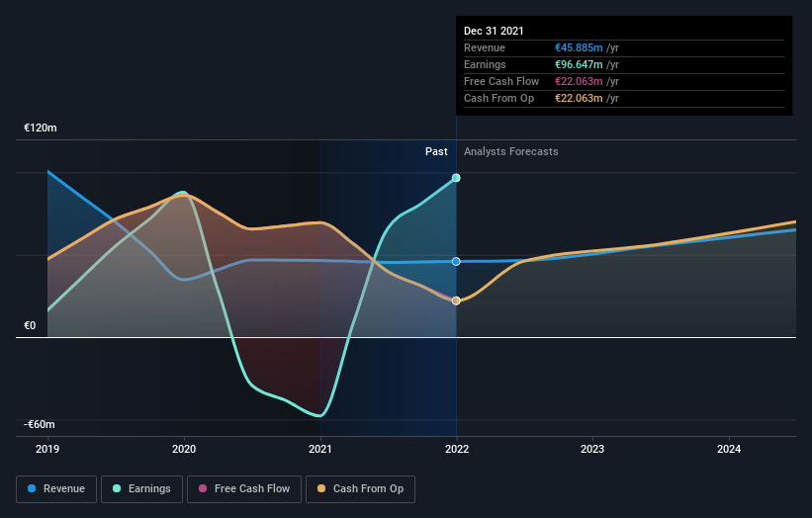Screen dimensions: 812x518
Task: Click the 2020 x-axis label
Action: click(x=184, y=449)
